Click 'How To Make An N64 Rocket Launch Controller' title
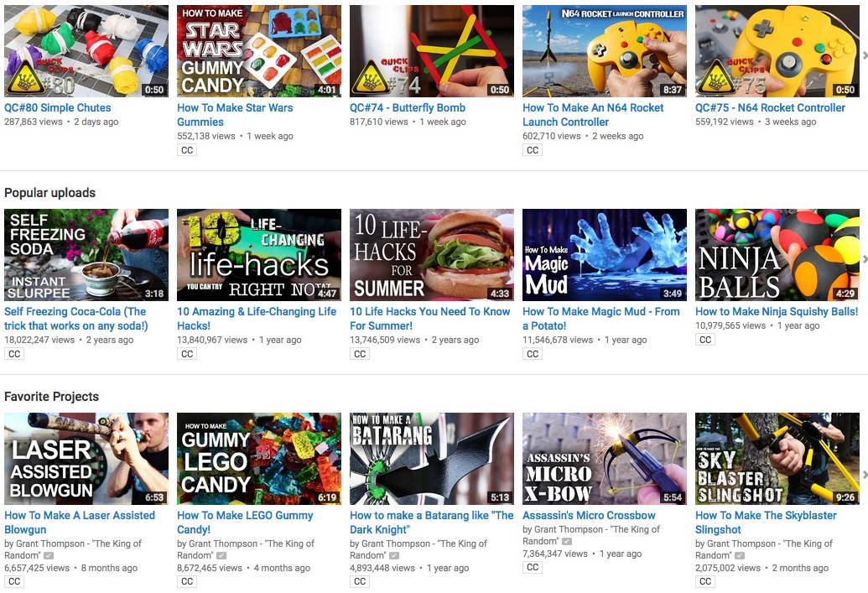The height and width of the screenshot is (593, 868). click(593, 115)
